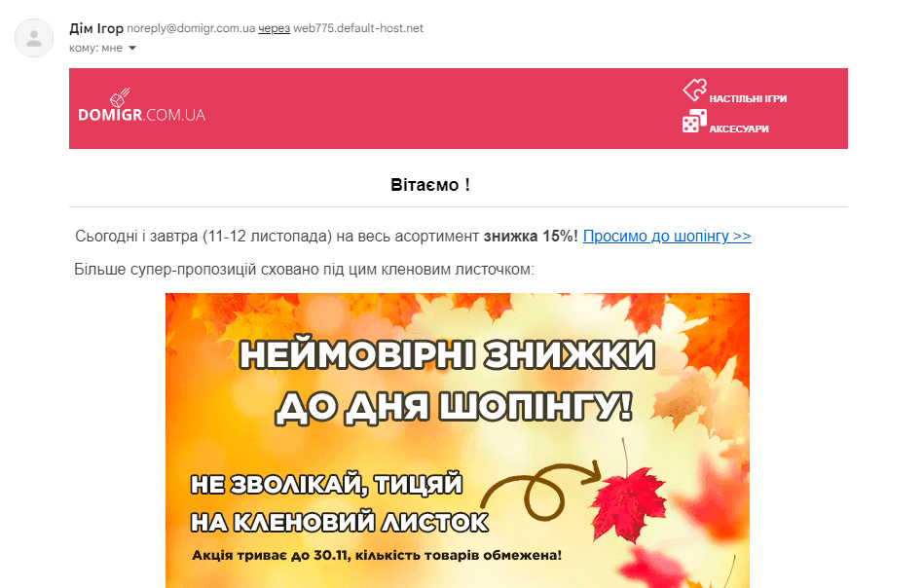Viewport: 923px width, 588px height.
Task: Click sender name 'Дім Ігор'
Action: 96,28
